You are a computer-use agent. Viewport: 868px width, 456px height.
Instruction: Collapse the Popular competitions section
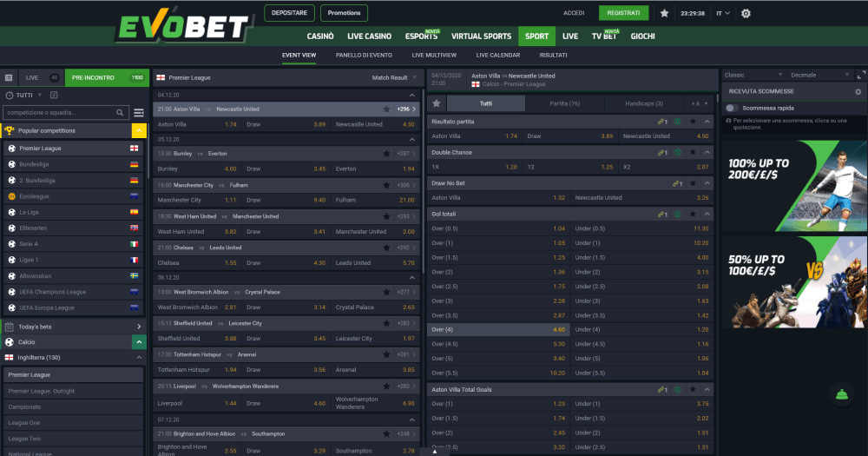(139, 131)
